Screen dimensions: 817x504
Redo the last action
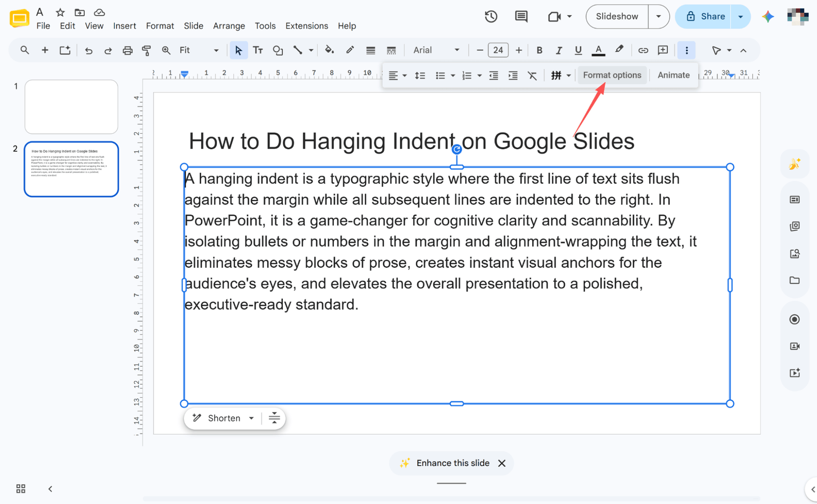108,50
